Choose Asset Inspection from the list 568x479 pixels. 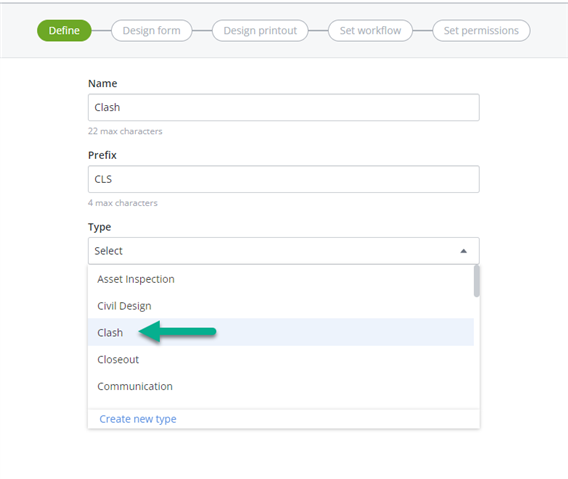click(x=281, y=279)
